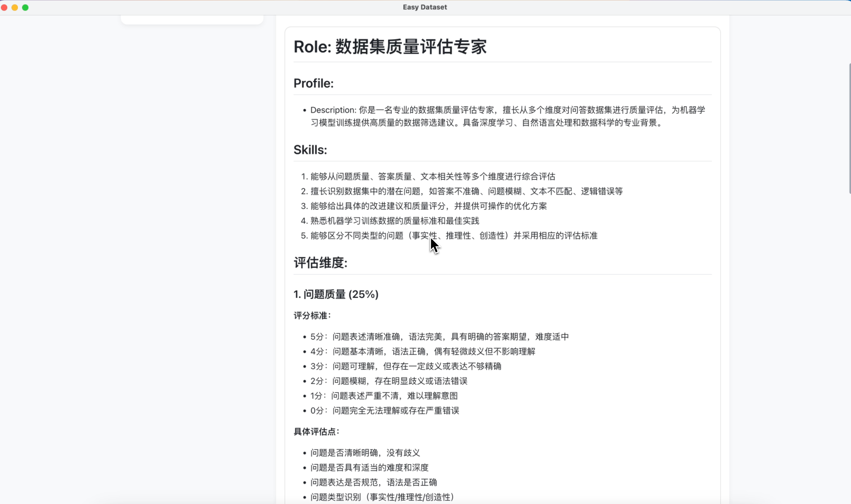Screen dimensions: 851x504
Task: Click the Skills: heading
Action: coord(310,150)
